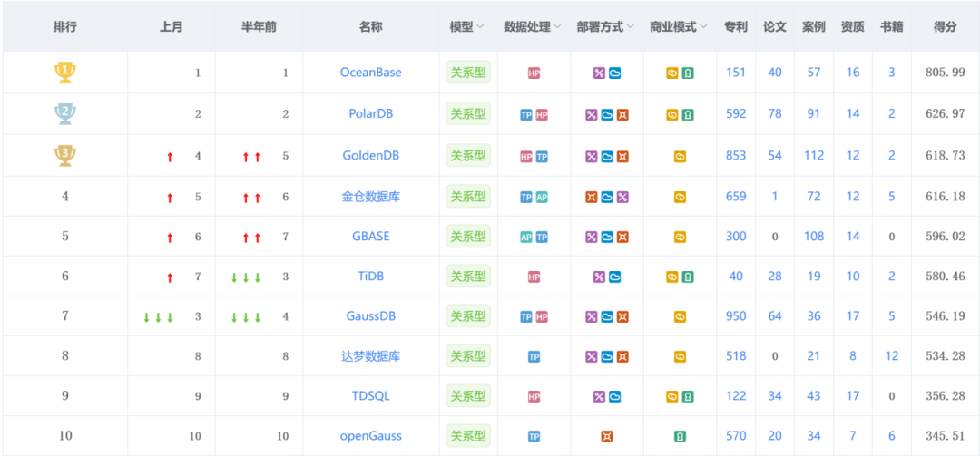The image size is (980, 456).
Task: Open 达梦数据库 book count 12
Action: 892,356
